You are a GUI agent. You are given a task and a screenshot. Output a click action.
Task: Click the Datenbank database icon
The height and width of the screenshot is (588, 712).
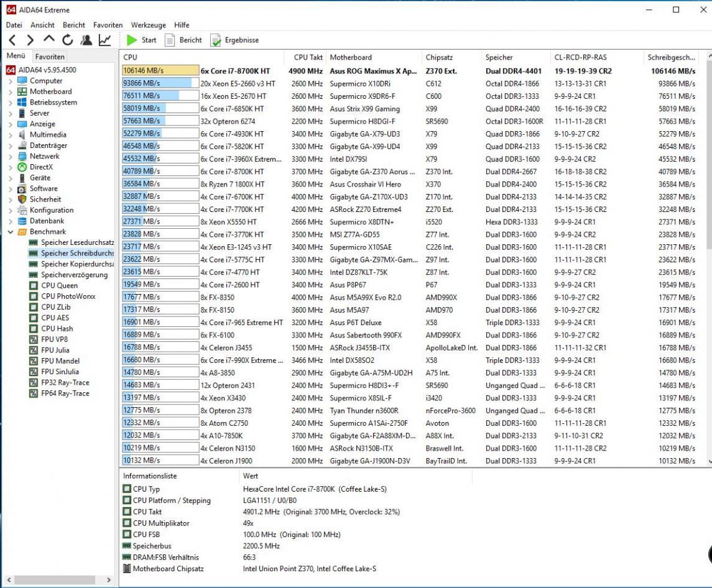click(x=22, y=221)
